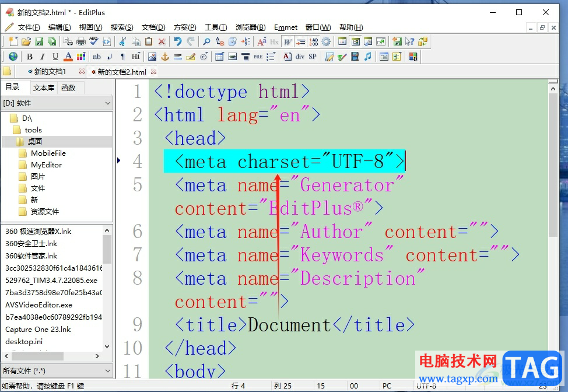Open the 所有文件 (*.*) file filter dropdown
568x392 pixels.
click(x=57, y=370)
